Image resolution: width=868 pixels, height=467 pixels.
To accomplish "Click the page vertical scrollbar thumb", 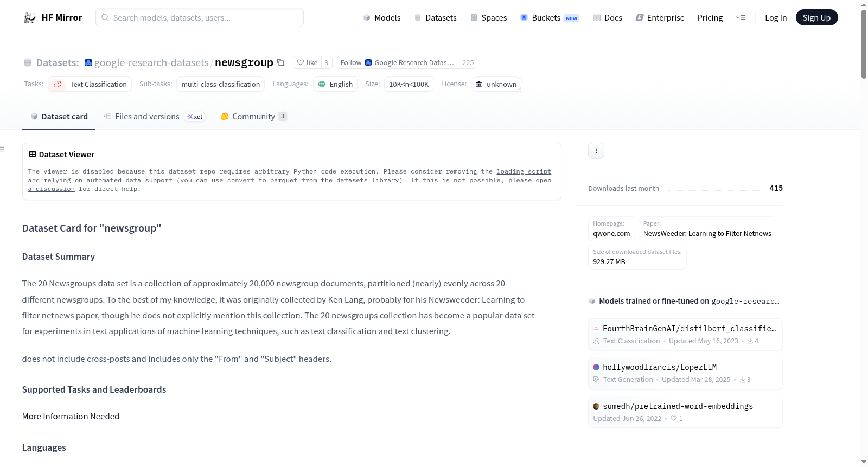I will click(x=864, y=43).
